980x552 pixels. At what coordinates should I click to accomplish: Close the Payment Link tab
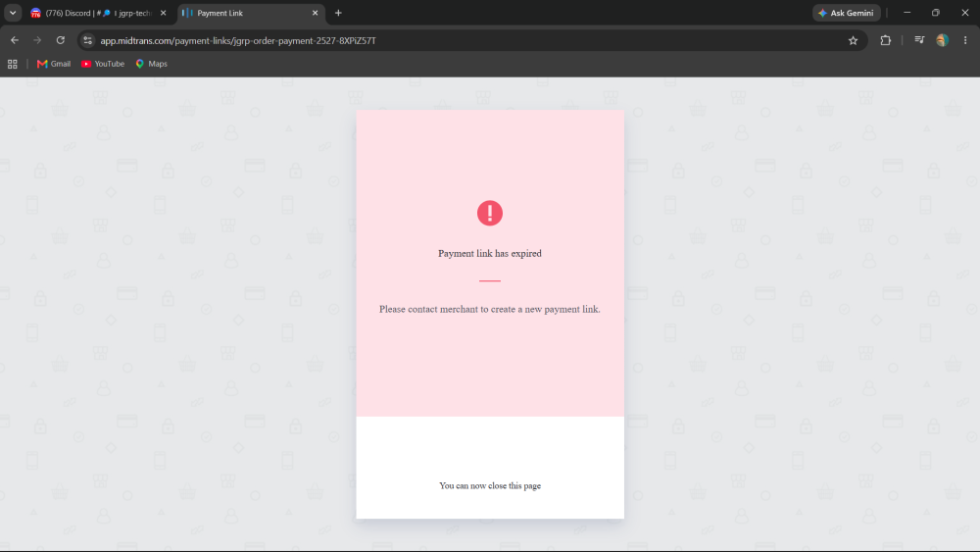click(x=315, y=13)
